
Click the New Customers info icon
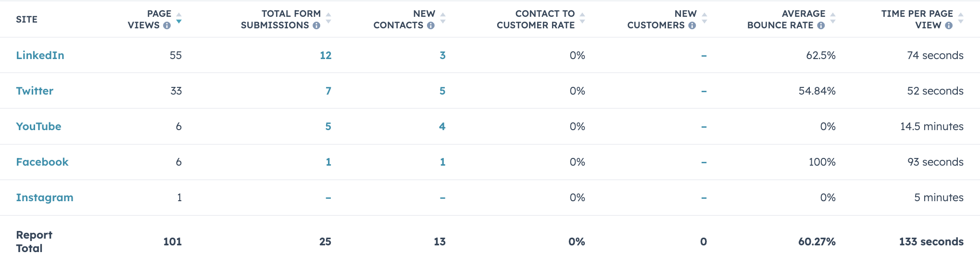click(x=692, y=25)
